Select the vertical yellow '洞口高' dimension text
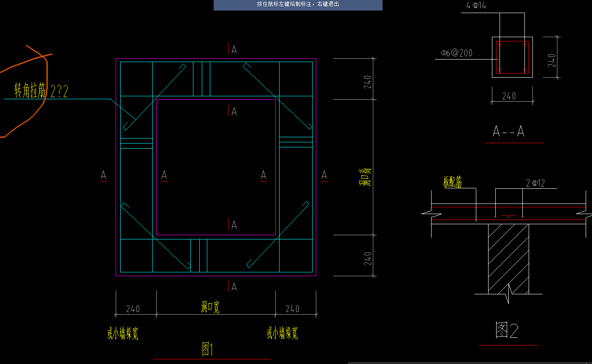This screenshot has height=364, width=592. point(365,177)
